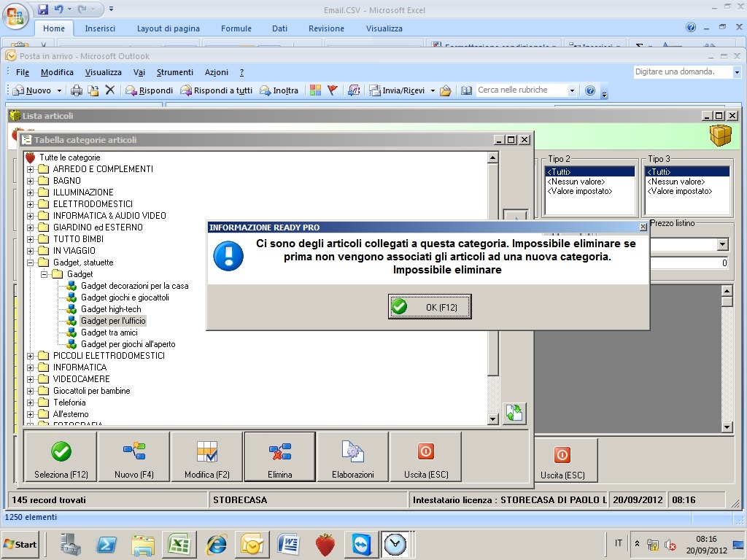Select Gadget tra amici category
747x560 pixels.
point(109,332)
